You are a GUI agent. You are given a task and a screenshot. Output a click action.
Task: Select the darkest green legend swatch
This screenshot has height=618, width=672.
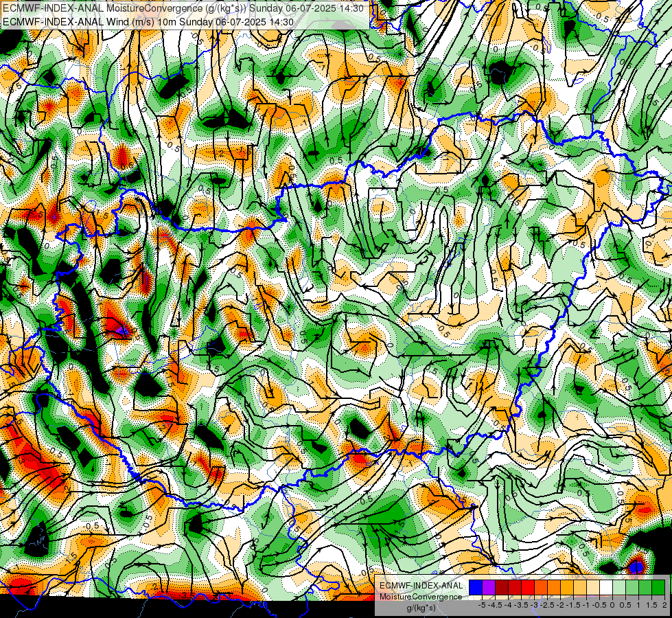point(658,587)
